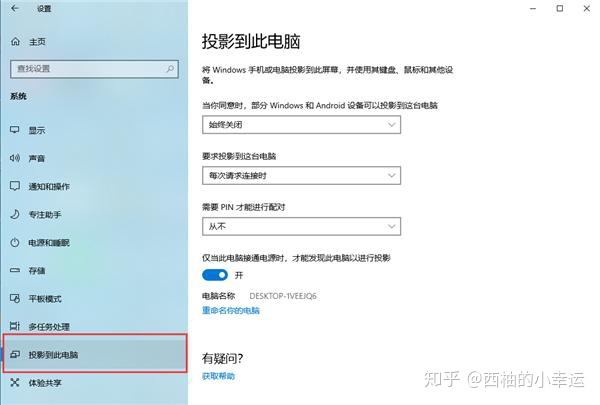
Task: Click the 重命名你的电脑 link
Action: click(231, 310)
